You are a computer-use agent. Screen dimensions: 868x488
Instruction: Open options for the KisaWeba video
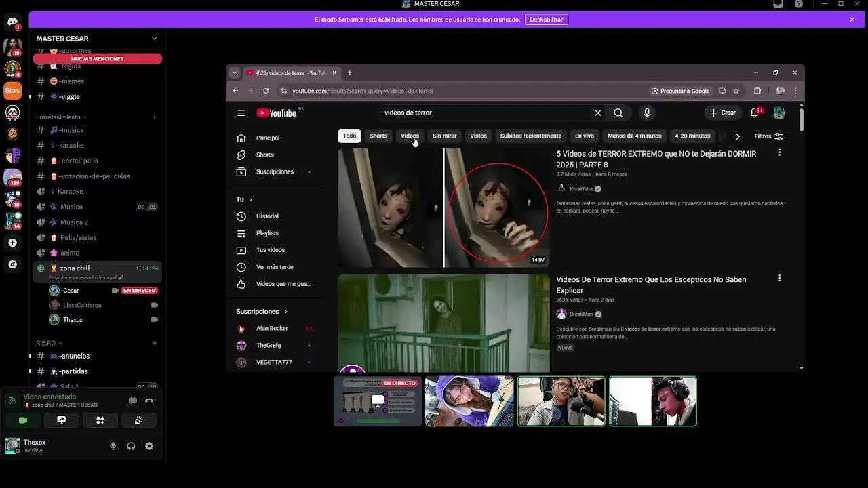coord(779,153)
